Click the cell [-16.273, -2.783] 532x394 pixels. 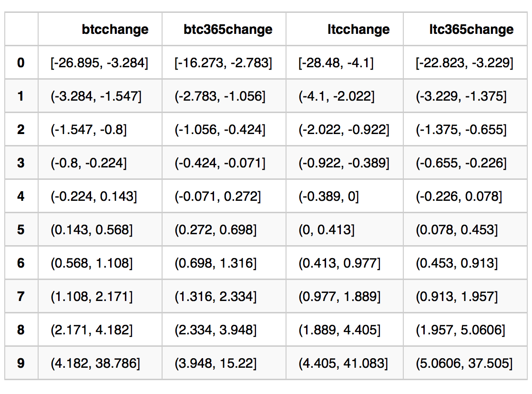tap(223, 63)
